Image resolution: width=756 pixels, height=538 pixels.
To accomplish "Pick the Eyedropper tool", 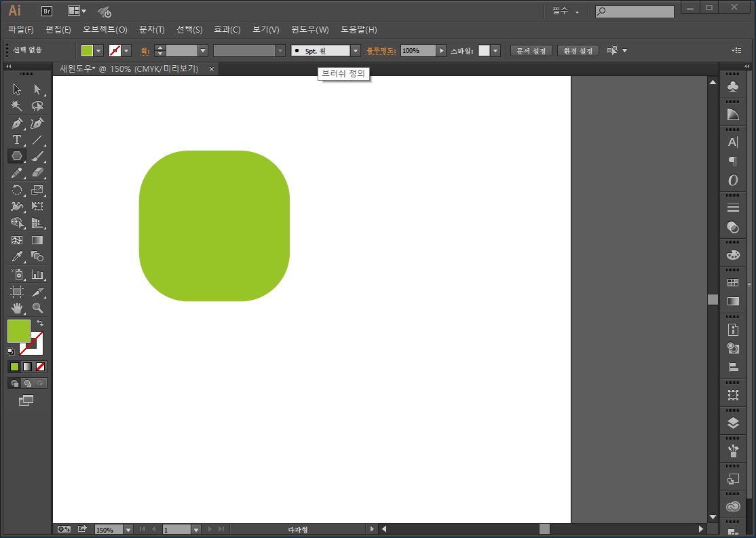I will point(17,256).
